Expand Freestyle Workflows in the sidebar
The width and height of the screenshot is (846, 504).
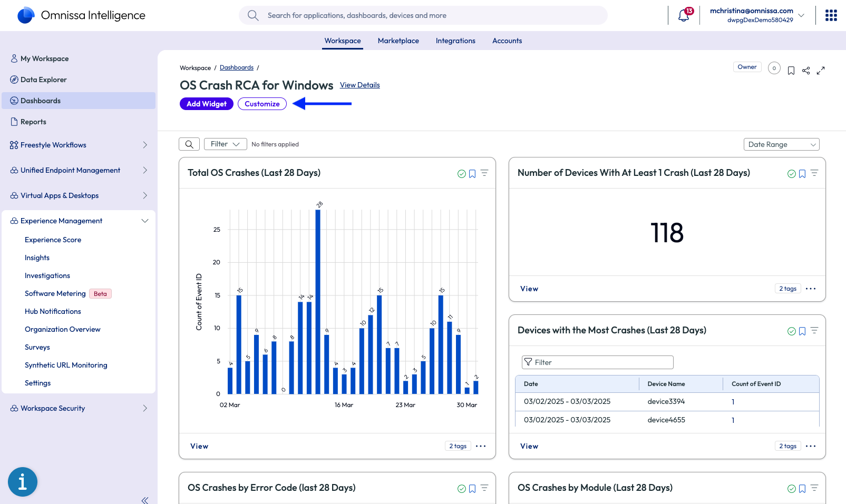pyautogui.click(x=145, y=145)
